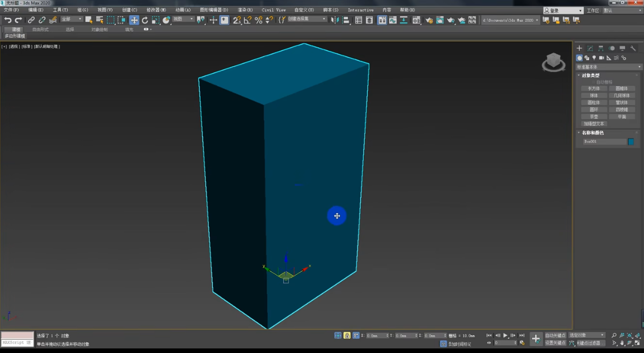Image resolution: width=644 pixels, height=353 pixels.
Task: Collapse the 名称和颜色 rollout
Action: click(x=593, y=133)
